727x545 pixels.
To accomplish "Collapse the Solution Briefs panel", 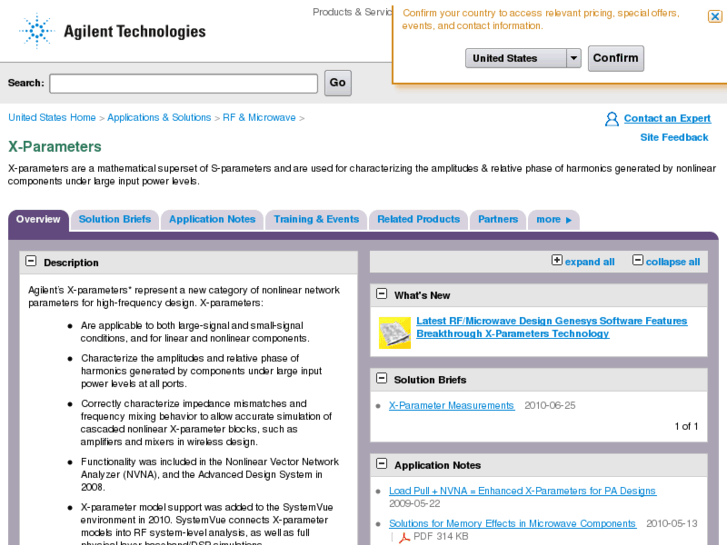I will [x=382, y=378].
